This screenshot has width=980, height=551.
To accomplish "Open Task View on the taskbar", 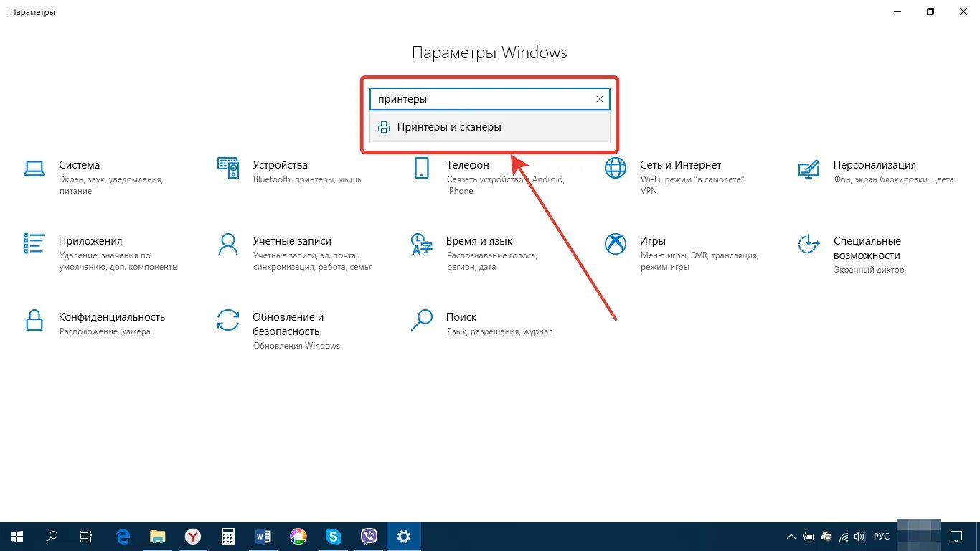I will click(86, 537).
